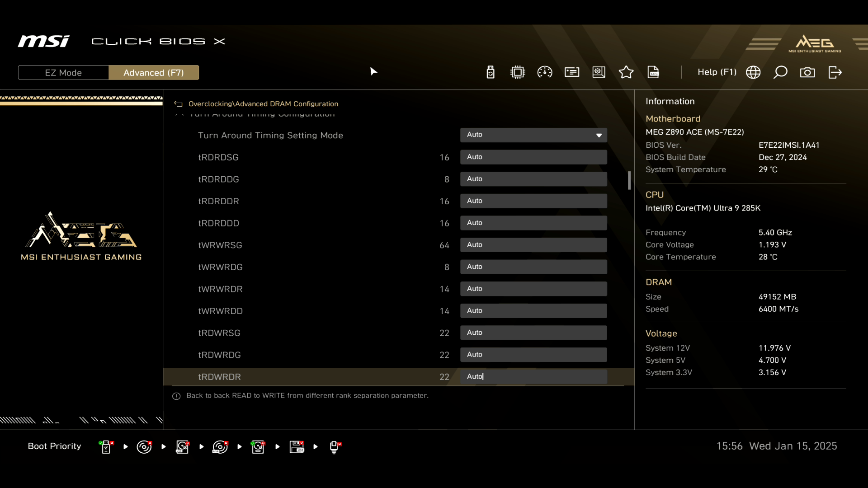Open the overclocking gauge icon
The width and height of the screenshot is (868, 488).
(x=545, y=72)
